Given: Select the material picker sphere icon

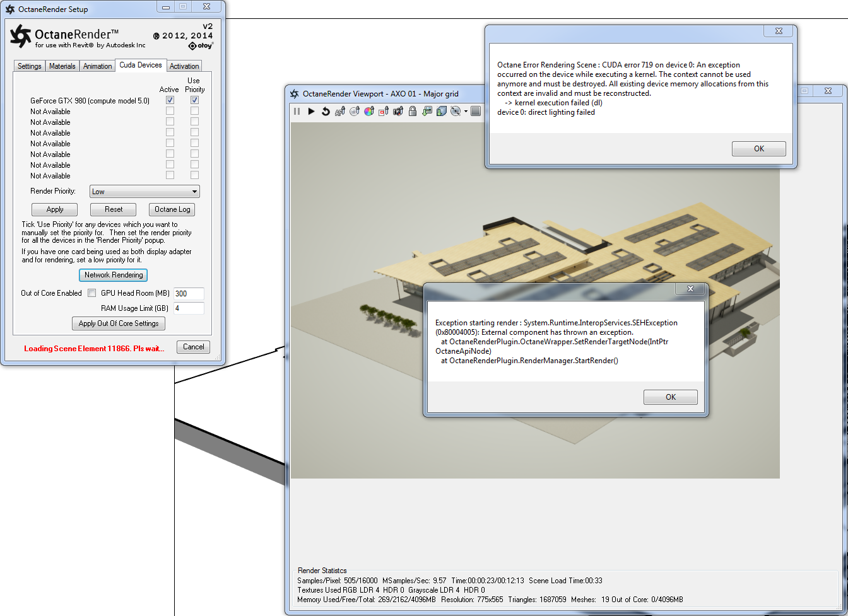Looking at the screenshot, I should 355,112.
